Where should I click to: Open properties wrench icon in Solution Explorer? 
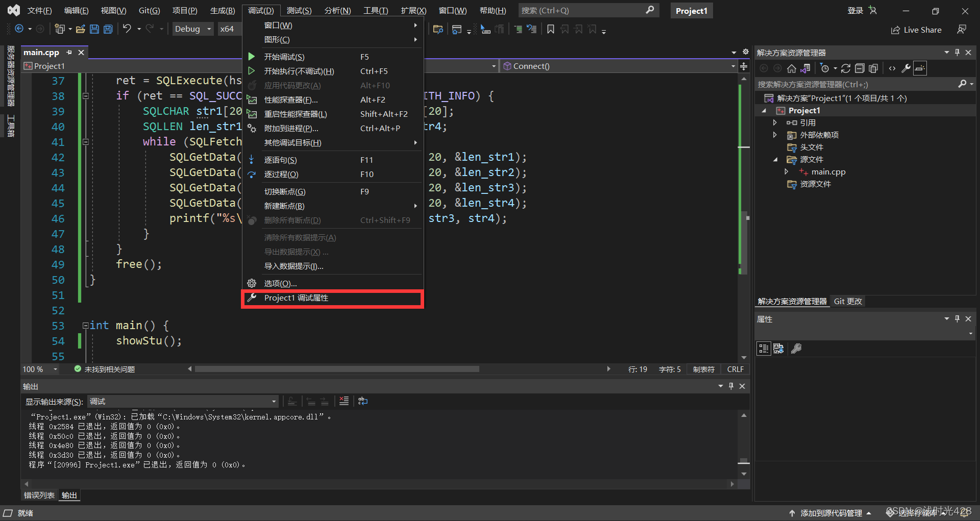pyautogui.click(x=906, y=68)
